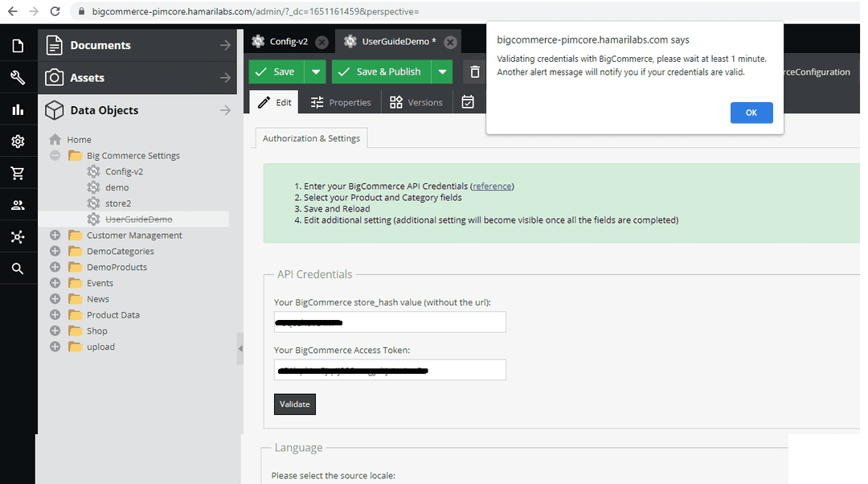Click the Documents panel arrow

point(225,45)
